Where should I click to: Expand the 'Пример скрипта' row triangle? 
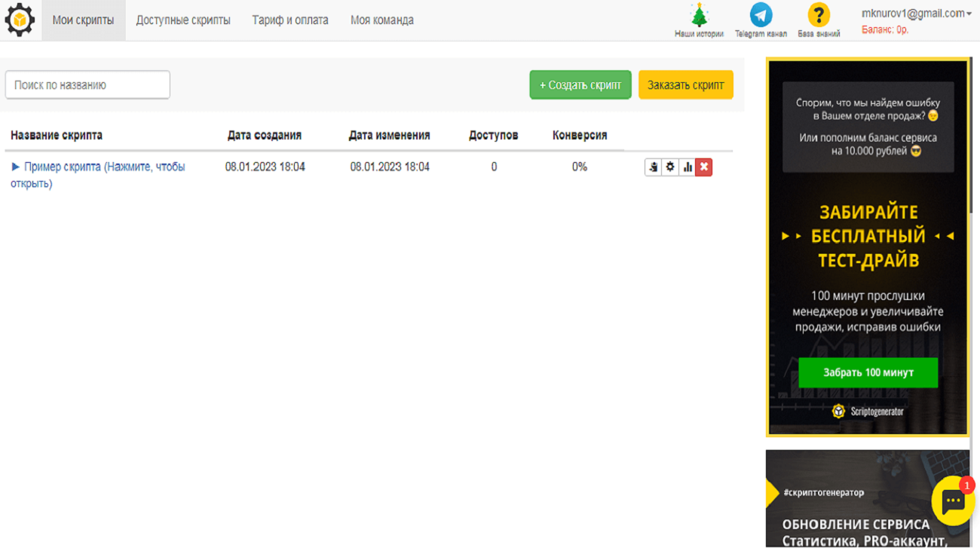(x=16, y=167)
